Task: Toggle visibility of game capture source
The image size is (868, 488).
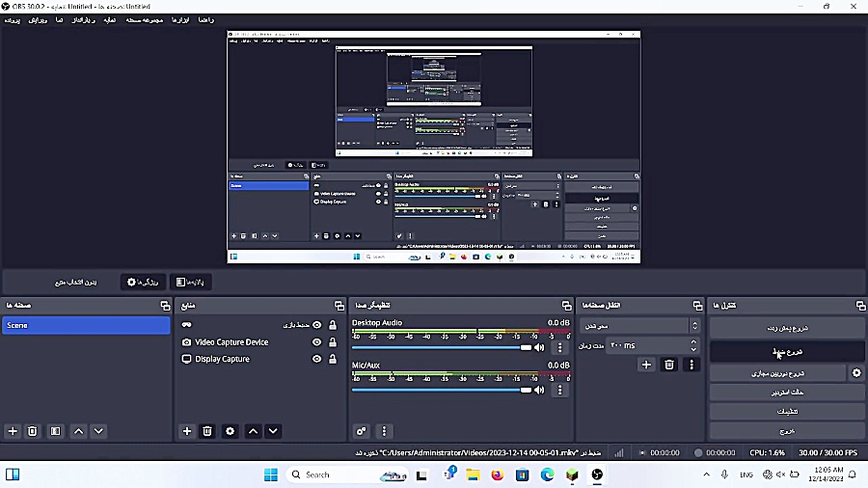Action: pos(316,325)
